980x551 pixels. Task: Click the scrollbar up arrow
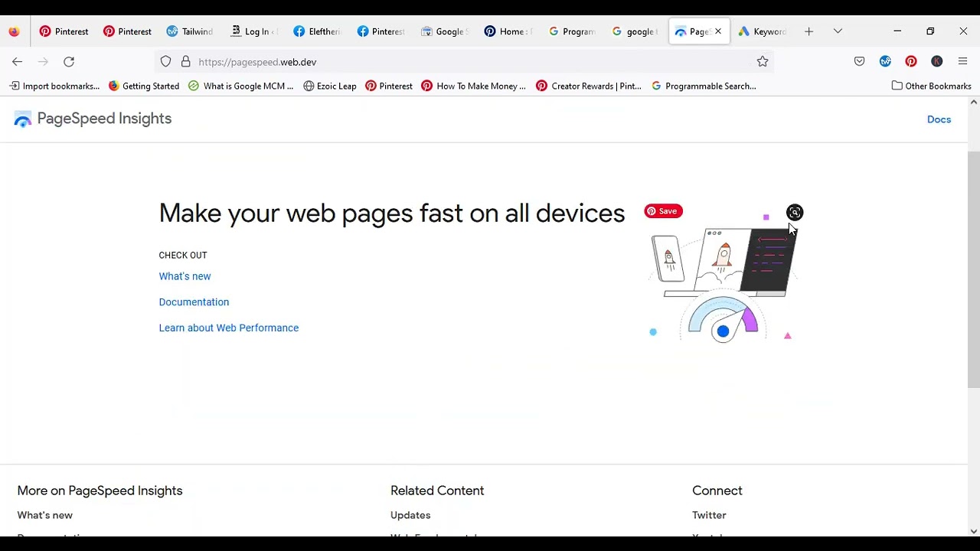(x=974, y=102)
